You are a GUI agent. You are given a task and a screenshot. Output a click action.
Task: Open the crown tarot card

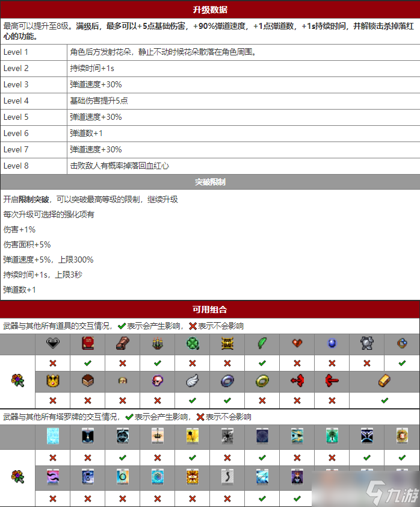tap(157, 436)
